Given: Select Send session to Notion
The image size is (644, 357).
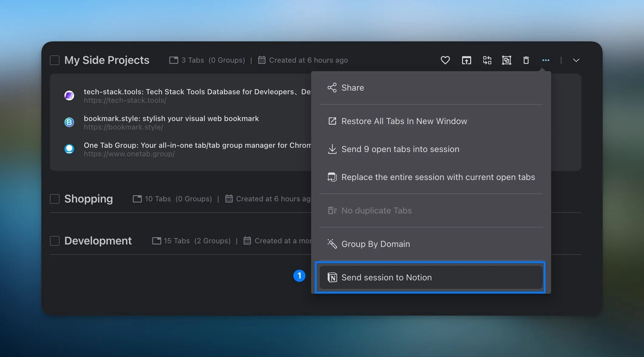Looking at the screenshot, I should coord(386,277).
